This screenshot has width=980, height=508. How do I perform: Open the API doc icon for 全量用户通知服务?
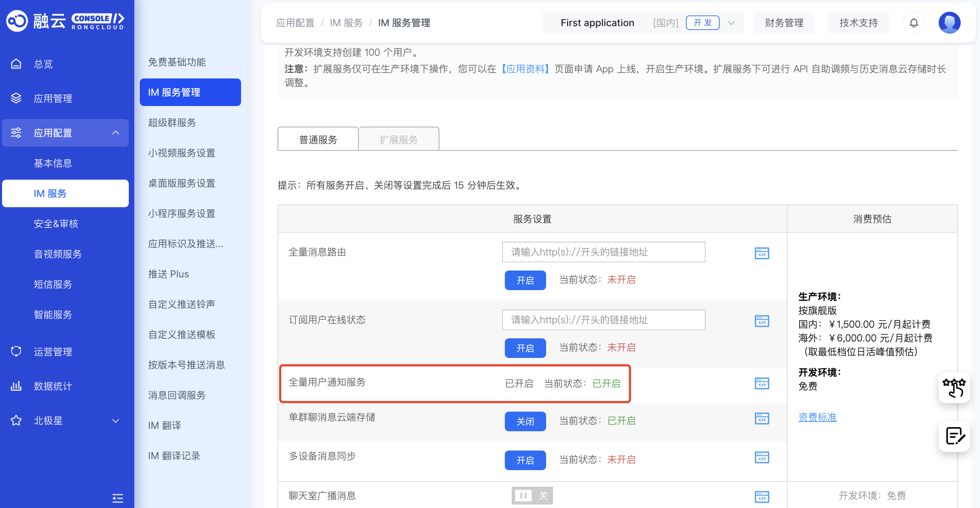(x=762, y=383)
